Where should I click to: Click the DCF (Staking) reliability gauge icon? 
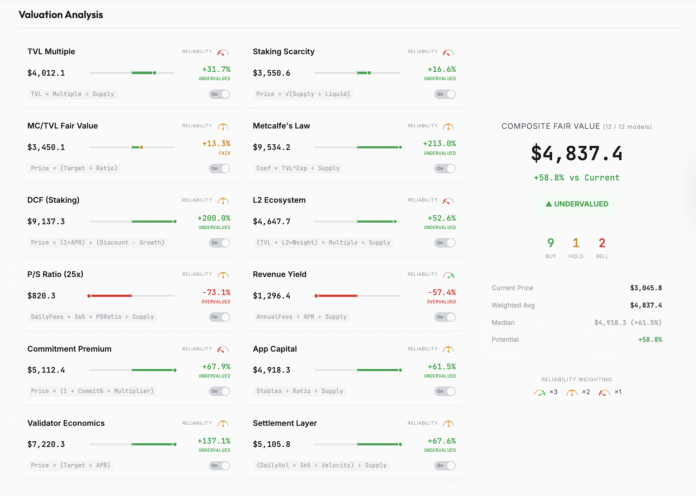click(223, 201)
